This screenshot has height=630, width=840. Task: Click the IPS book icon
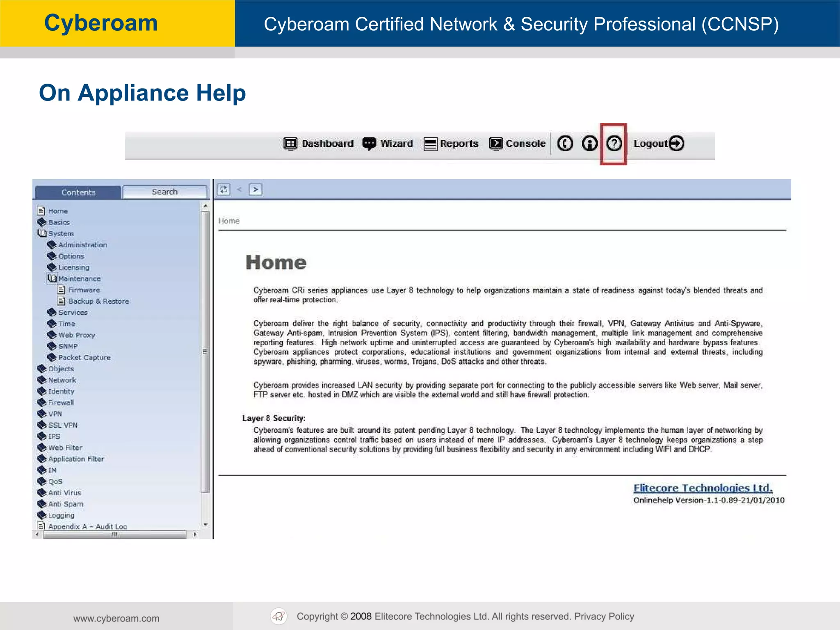(42, 436)
